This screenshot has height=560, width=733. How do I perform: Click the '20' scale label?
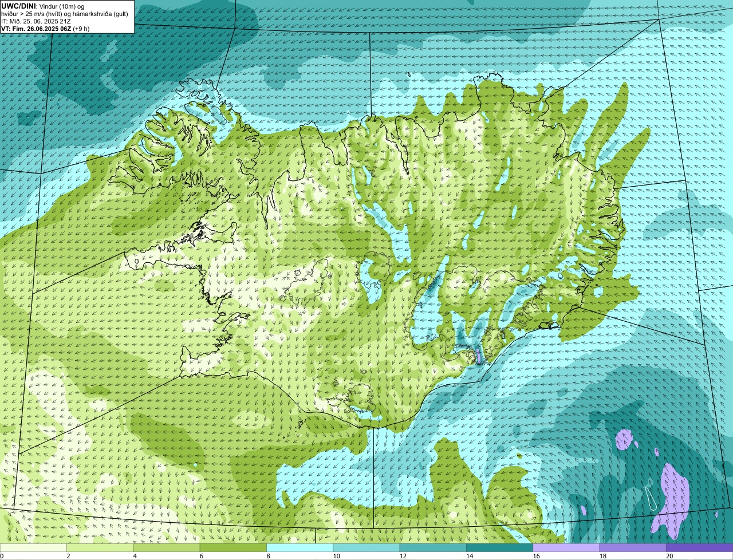(669, 556)
